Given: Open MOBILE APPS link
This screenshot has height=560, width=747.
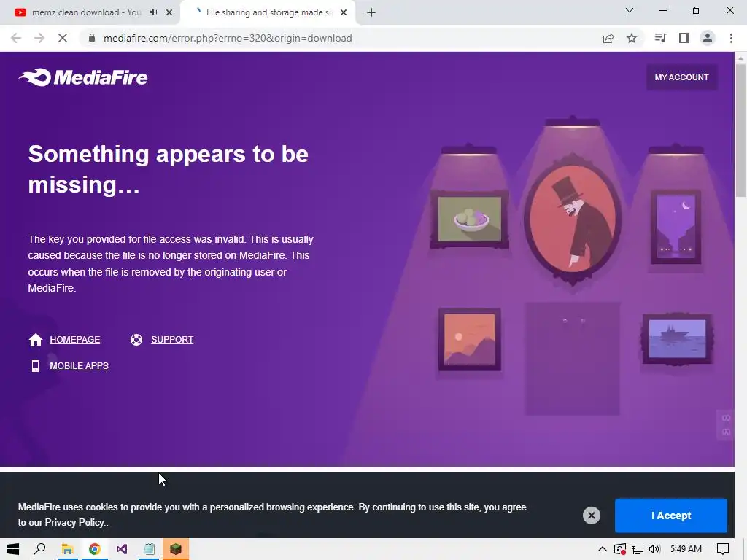Looking at the screenshot, I should point(79,366).
